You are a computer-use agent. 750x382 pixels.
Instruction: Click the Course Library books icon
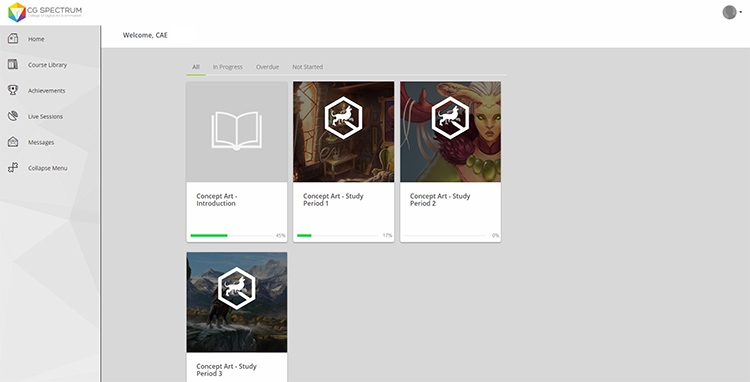(13, 65)
